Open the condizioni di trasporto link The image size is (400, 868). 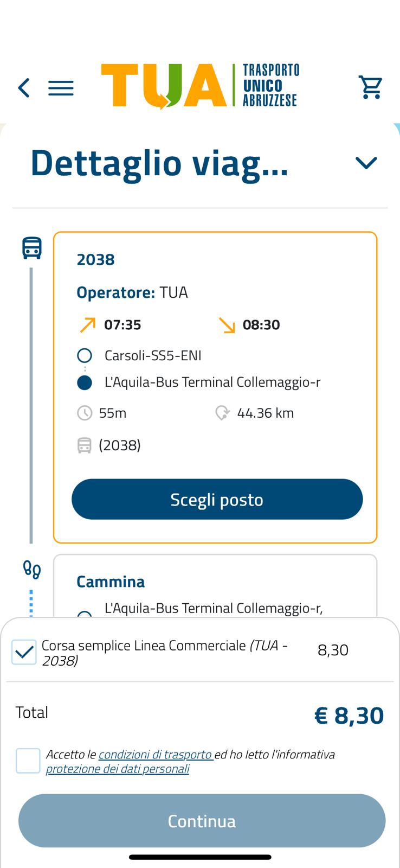pos(155,755)
